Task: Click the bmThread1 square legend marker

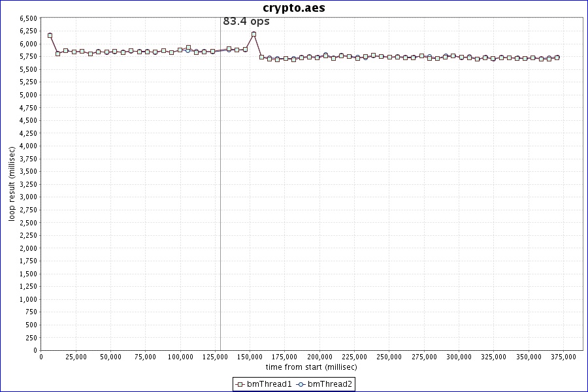Action: tap(240, 384)
